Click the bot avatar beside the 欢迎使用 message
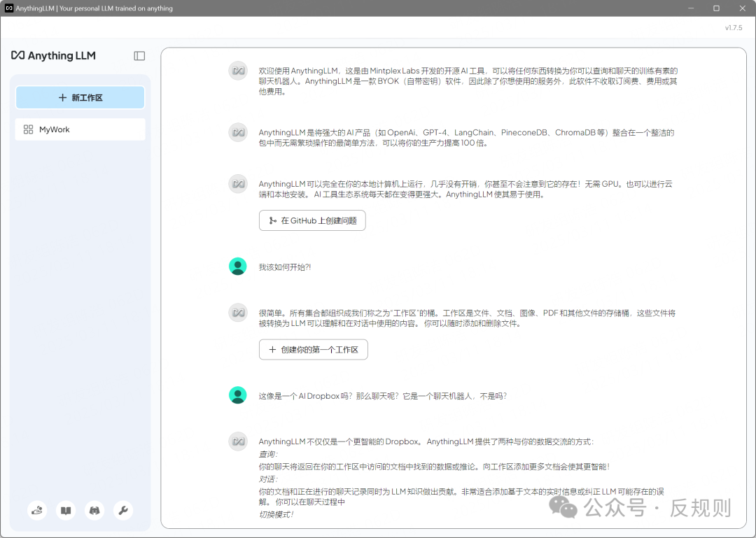Viewport: 756px width, 538px height. click(x=238, y=71)
